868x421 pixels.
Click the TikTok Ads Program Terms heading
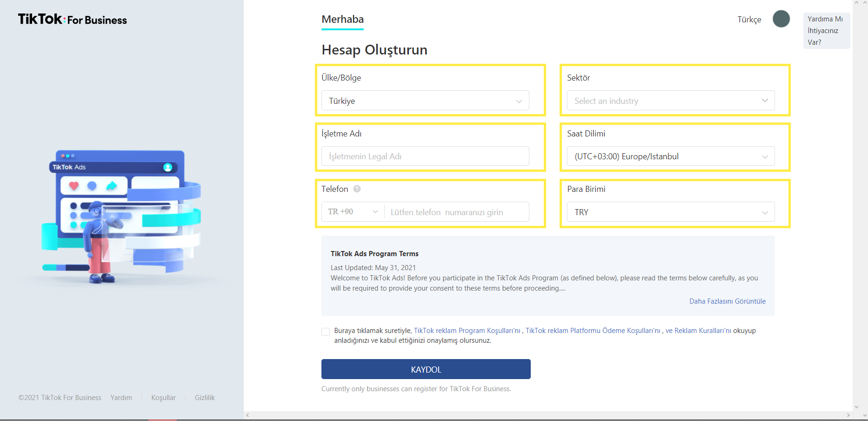[x=374, y=254]
